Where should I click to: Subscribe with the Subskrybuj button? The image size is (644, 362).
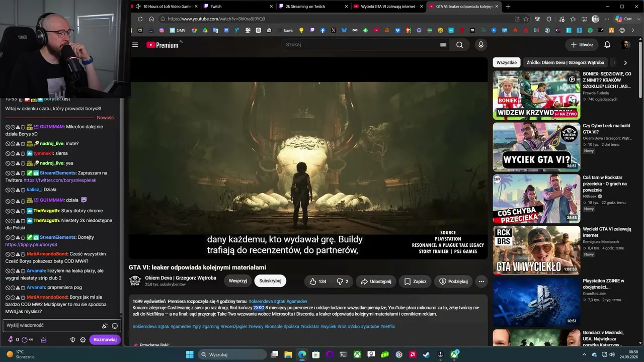coord(270,281)
